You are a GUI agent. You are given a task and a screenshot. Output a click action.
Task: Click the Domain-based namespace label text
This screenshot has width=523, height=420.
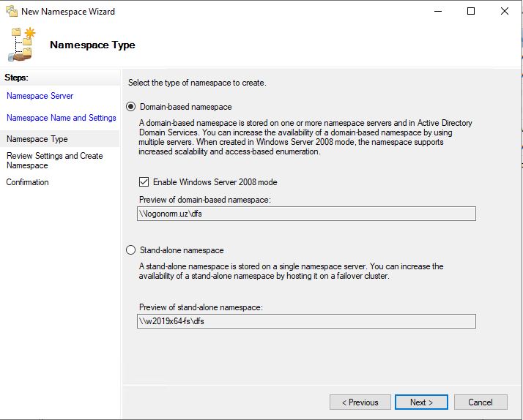click(x=186, y=107)
